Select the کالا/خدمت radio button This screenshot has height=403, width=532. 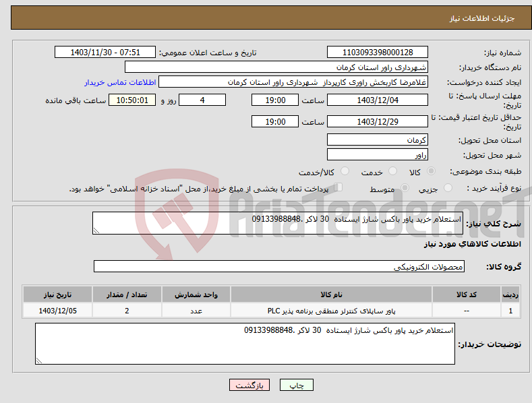coord(345,171)
